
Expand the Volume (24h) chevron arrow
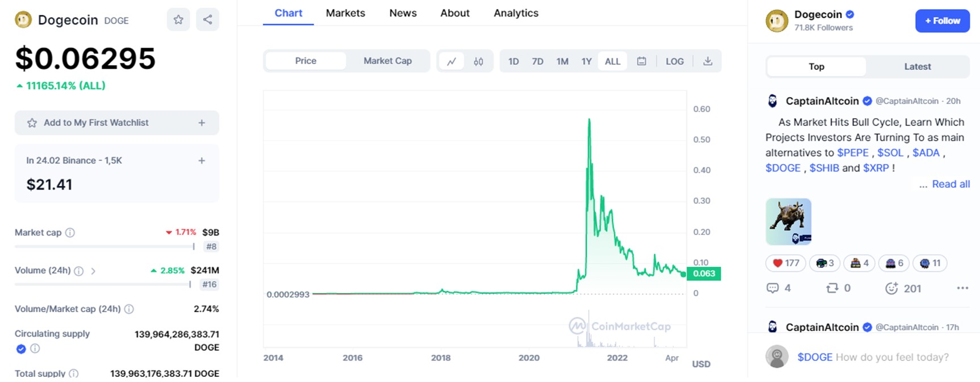coord(93,271)
